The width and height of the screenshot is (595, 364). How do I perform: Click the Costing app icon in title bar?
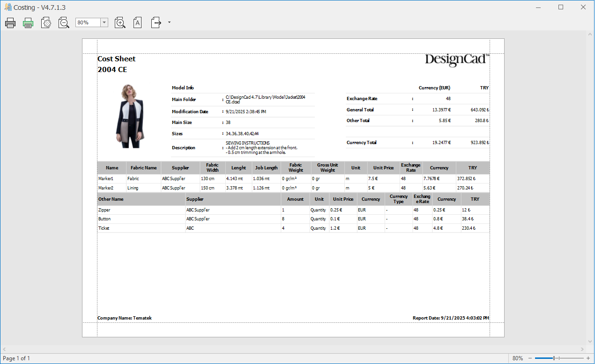(7, 7)
